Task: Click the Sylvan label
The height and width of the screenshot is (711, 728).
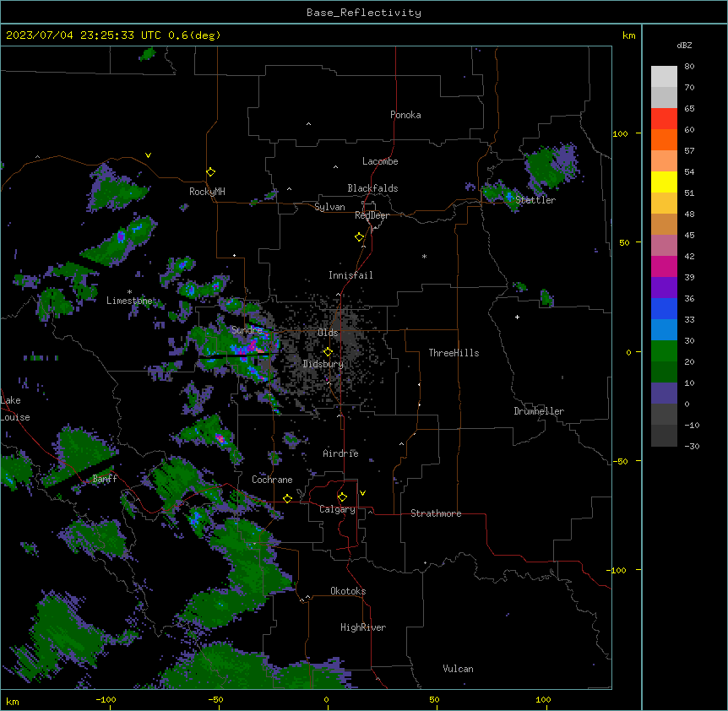Action: pos(329,207)
